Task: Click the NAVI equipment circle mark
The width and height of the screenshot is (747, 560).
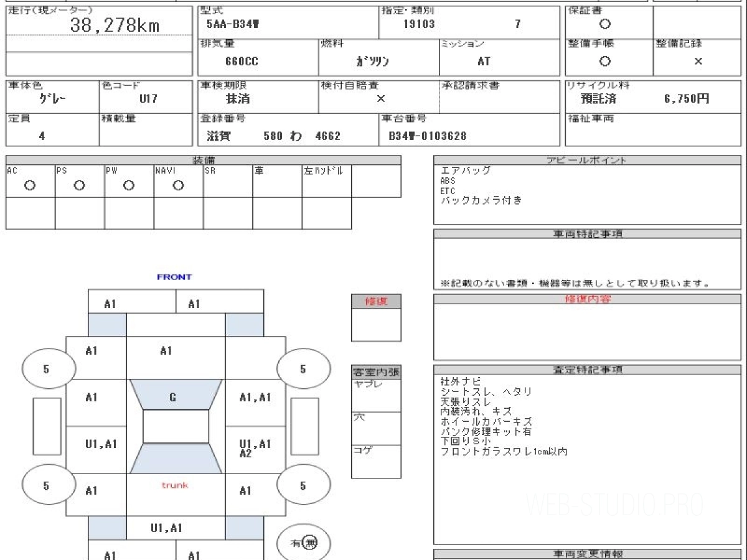Action: 178,185
